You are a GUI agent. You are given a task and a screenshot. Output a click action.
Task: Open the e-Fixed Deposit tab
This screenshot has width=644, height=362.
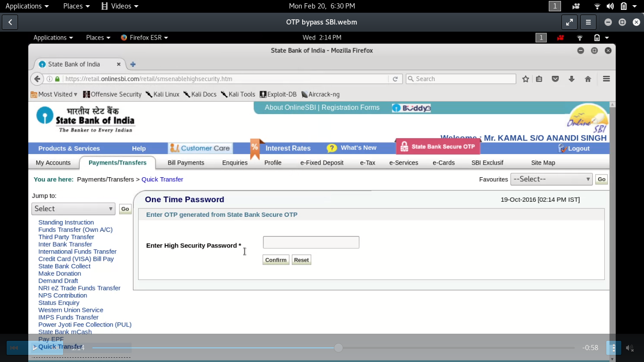(x=322, y=163)
